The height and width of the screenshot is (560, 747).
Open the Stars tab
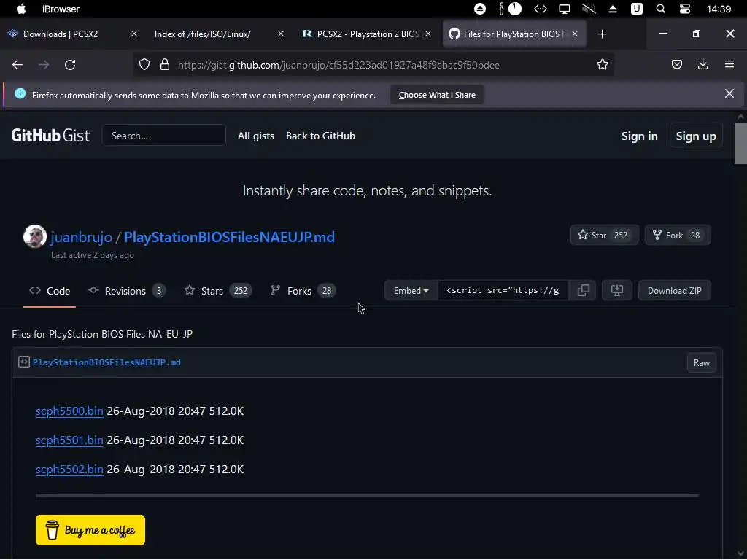tap(217, 291)
